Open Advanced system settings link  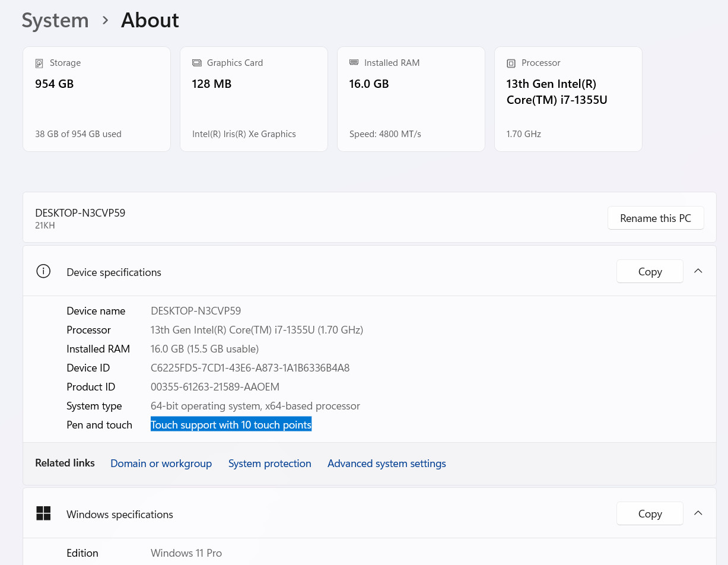coord(386,464)
